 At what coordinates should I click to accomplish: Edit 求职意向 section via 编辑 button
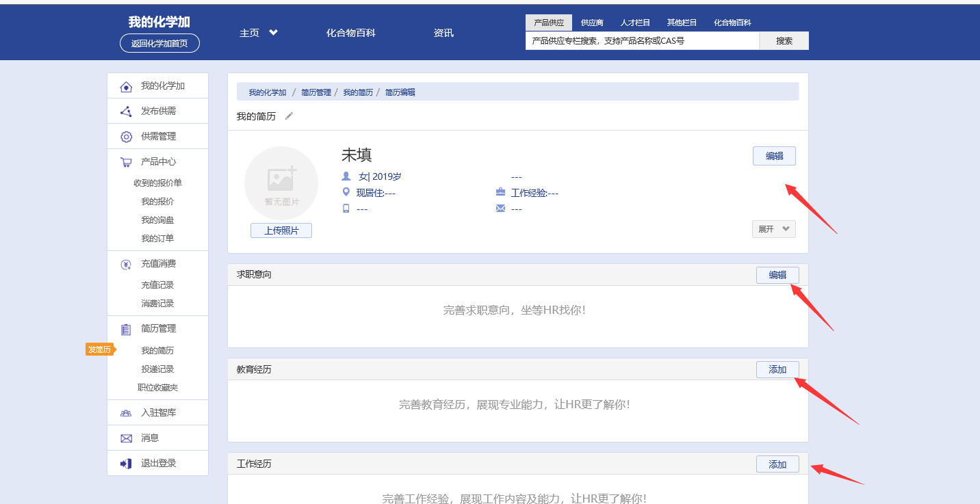(x=777, y=275)
